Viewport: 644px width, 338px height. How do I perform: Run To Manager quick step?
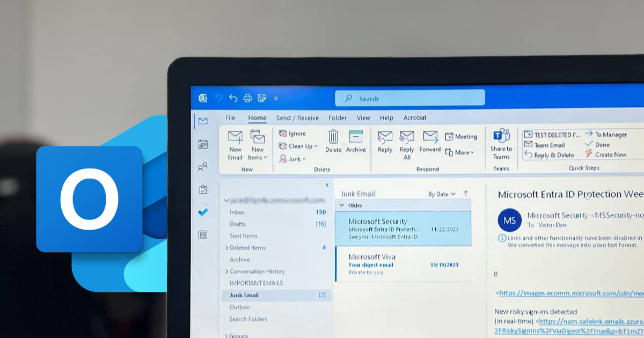click(x=606, y=135)
